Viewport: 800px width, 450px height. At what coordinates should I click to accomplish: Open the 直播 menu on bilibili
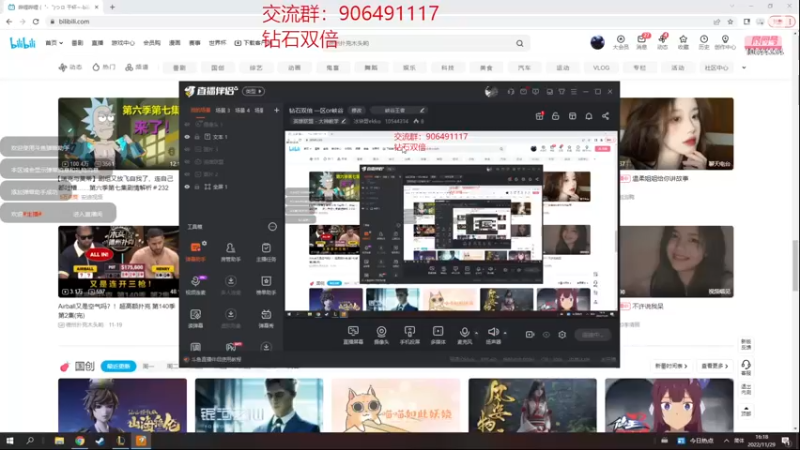pyautogui.click(x=97, y=43)
